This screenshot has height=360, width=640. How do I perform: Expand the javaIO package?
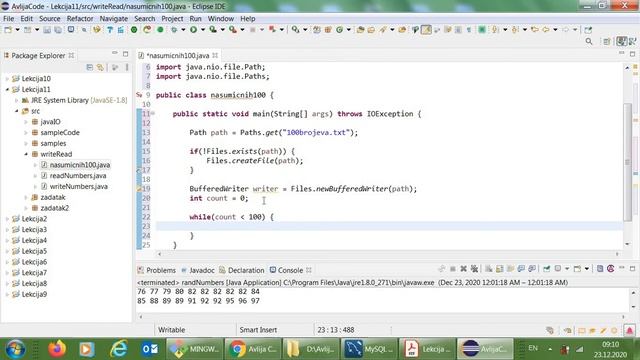26,122
